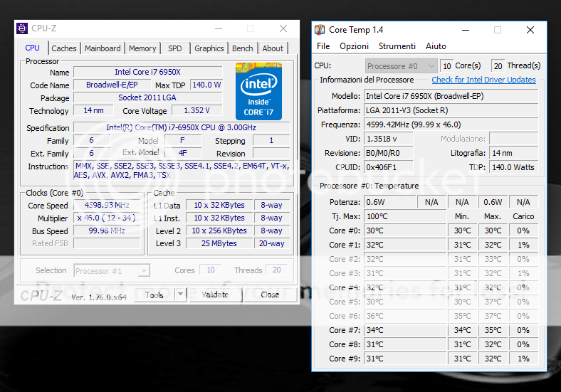Open the Processor #0 CPU combo box
Viewport: 561px width, 392px height.
(429, 66)
